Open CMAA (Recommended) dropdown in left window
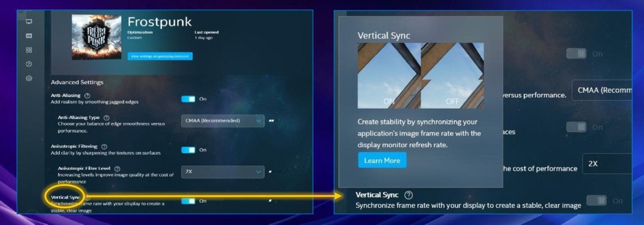The image size is (644, 225). pyautogui.click(x=223, y=121)
